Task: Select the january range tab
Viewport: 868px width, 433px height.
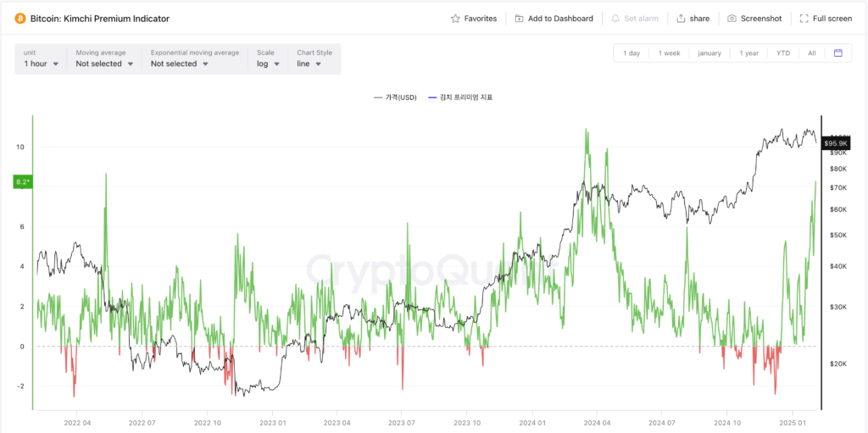Action: (709, 53)
